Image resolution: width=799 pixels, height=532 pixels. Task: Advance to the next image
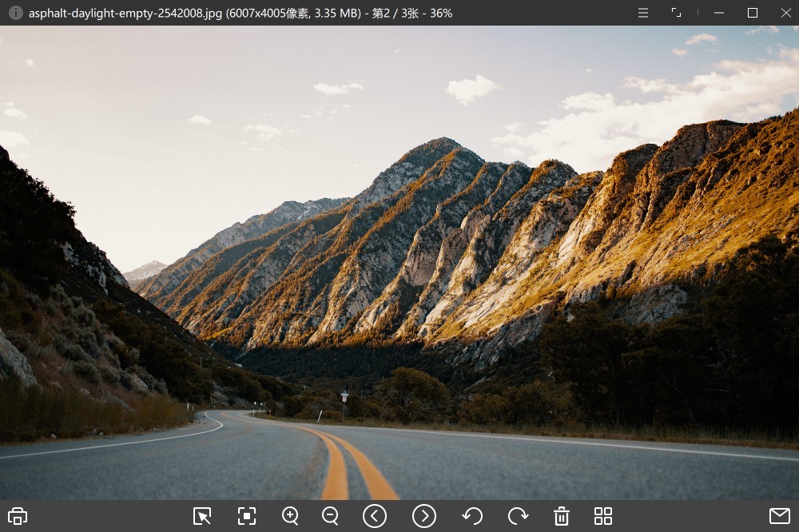(424, 516)
